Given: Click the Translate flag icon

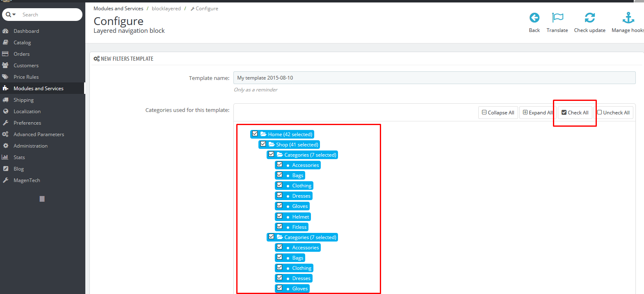Looking at the screenshot, I should point(557,18).
